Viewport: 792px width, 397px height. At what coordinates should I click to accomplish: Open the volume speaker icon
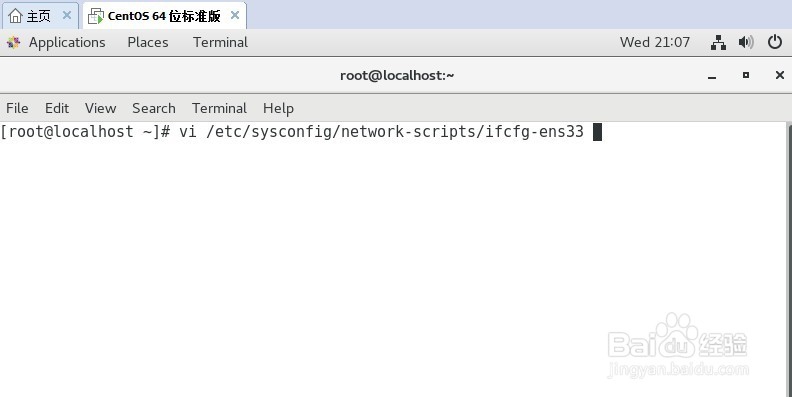pos(746,42)
